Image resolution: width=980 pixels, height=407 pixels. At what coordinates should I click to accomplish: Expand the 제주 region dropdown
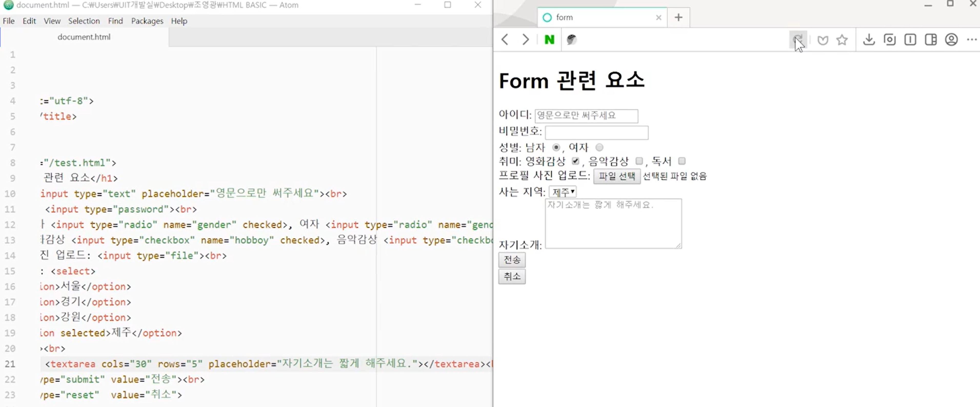pyautogui.click(x=563, y=192)
